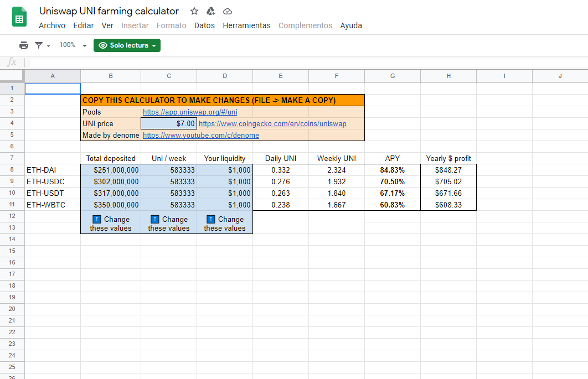Select the $705.02 yearly profit cell
This screenshot has width=588, height=379.
(x=448, y=181)
